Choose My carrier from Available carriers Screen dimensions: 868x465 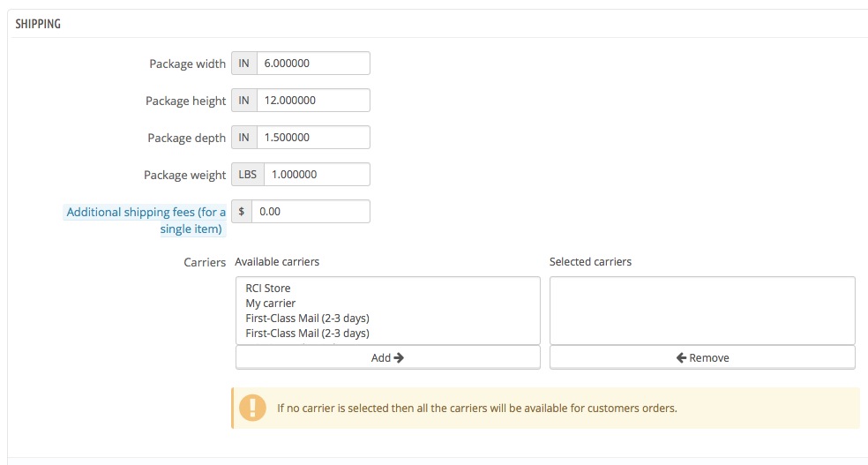click(x=271, y=304)
